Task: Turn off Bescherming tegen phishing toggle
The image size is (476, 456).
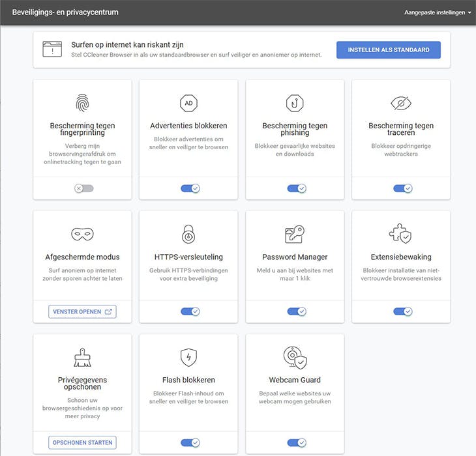Action: (297, 188)
